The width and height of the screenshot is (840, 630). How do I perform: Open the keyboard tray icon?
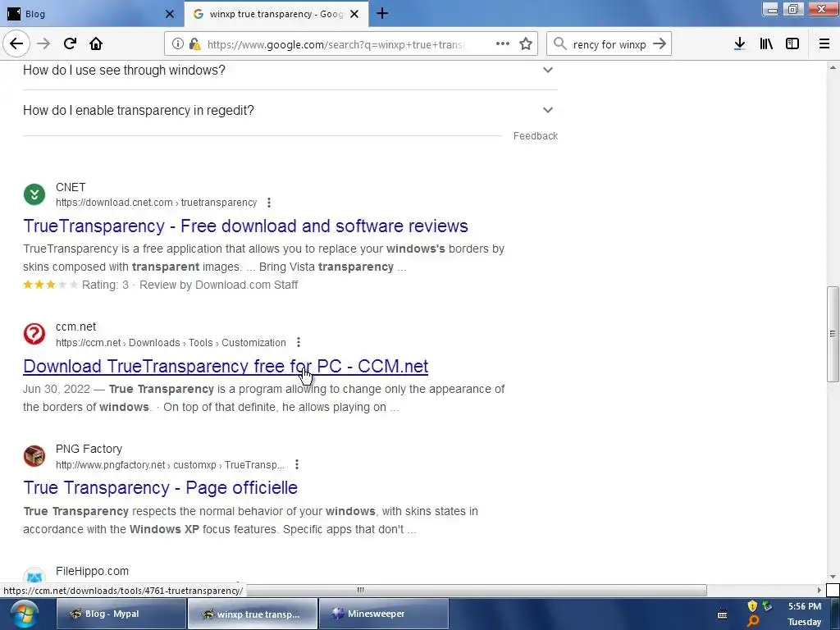tap(722, 614)
